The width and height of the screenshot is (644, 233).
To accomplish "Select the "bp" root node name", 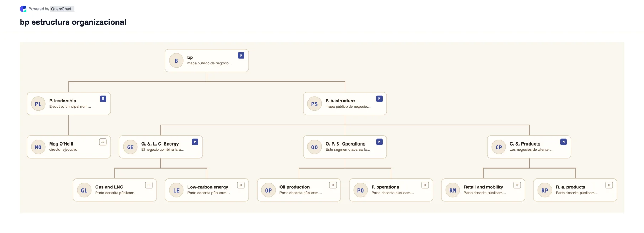I will (x=190, y=57).
